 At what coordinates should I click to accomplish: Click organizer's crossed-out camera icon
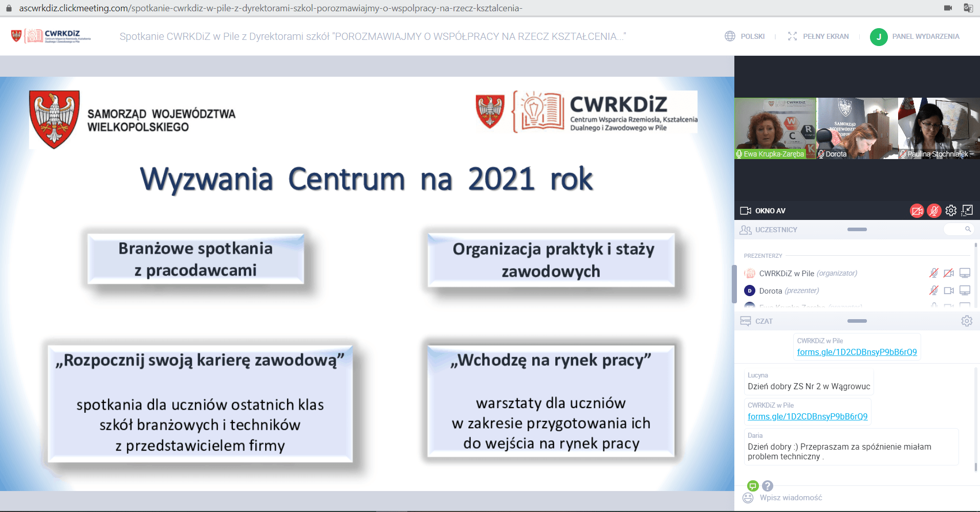pyautogui.click(x=948, y=273)
